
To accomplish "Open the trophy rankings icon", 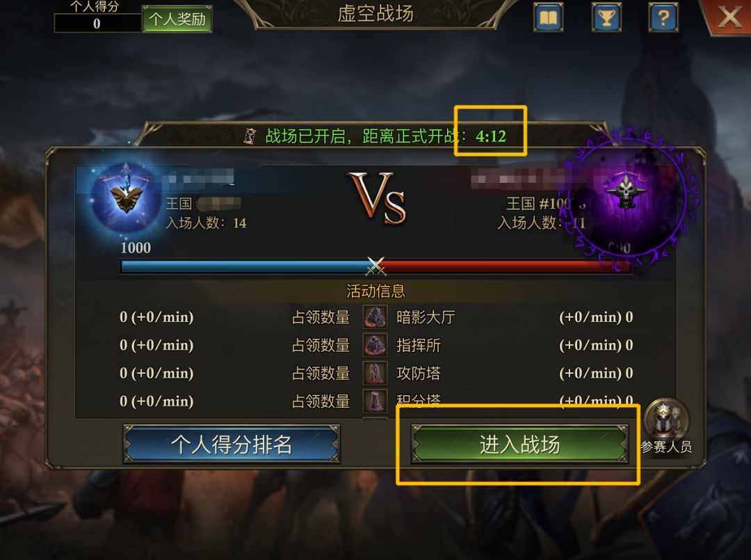I will [606, 18].
